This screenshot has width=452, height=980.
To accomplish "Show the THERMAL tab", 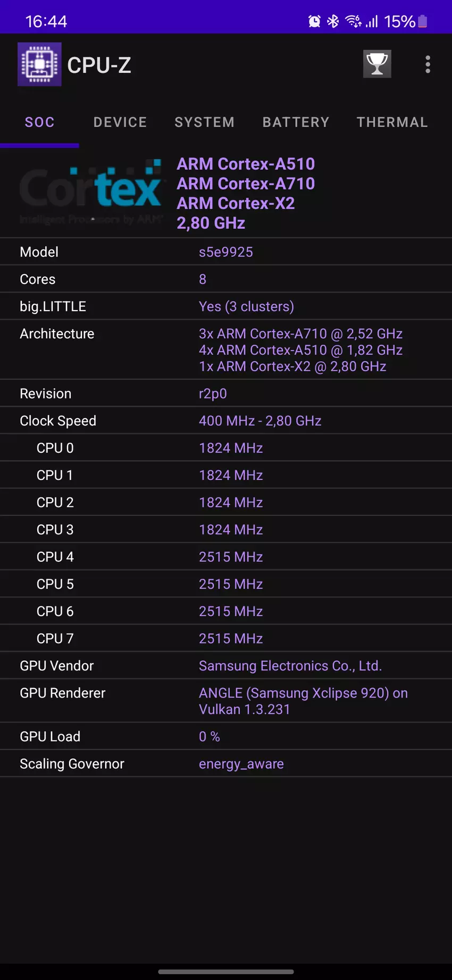I will [392, 122].
